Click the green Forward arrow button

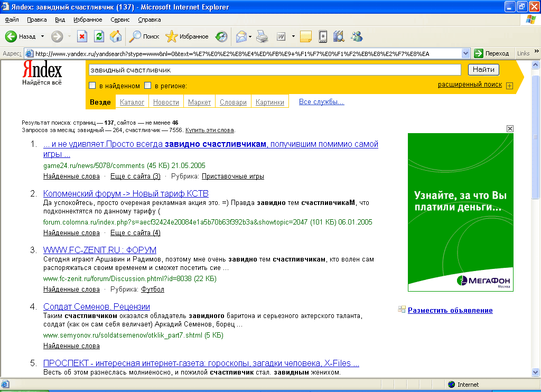57,36
